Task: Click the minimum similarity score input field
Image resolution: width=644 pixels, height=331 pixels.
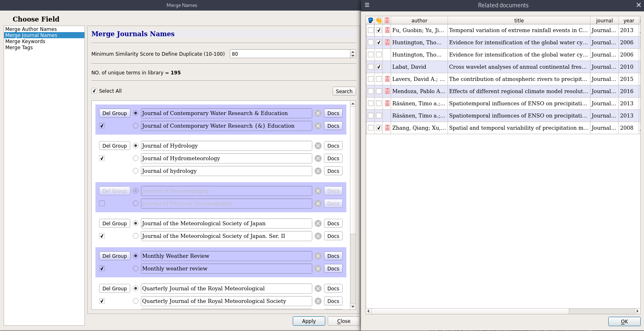Action: pyautogui.click(x=290, y=54)
